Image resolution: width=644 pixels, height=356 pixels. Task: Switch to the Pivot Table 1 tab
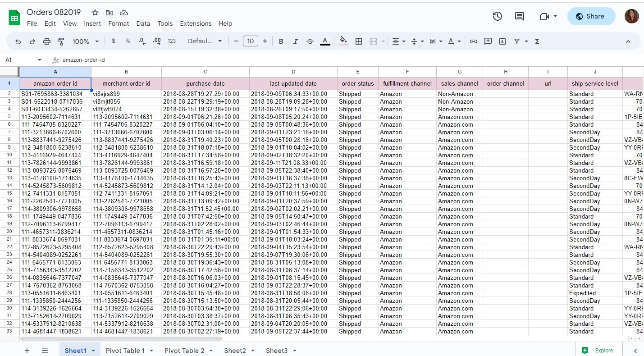125,351
